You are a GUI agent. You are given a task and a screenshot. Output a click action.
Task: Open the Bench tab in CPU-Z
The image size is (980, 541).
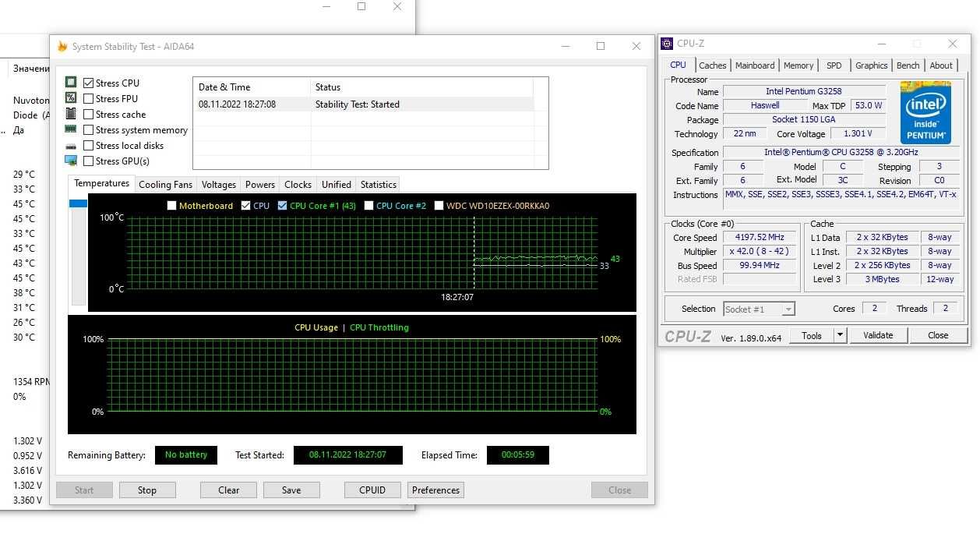point(908,65)
